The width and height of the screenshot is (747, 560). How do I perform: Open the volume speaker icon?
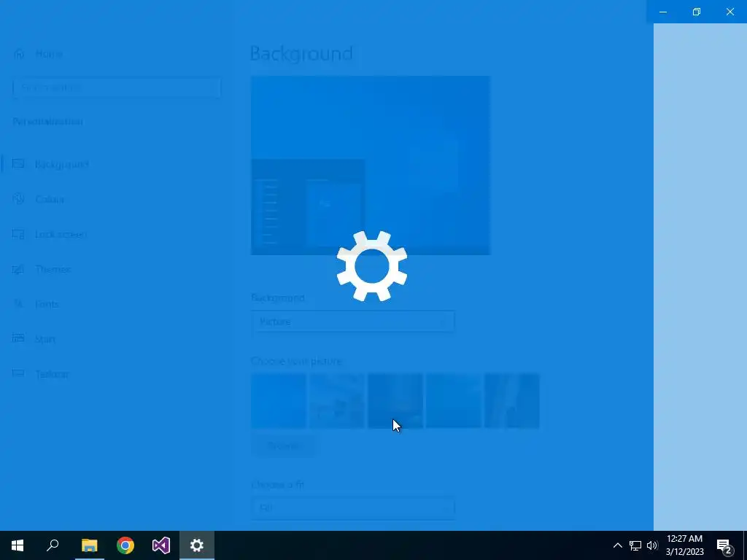[x=652, y=545]
